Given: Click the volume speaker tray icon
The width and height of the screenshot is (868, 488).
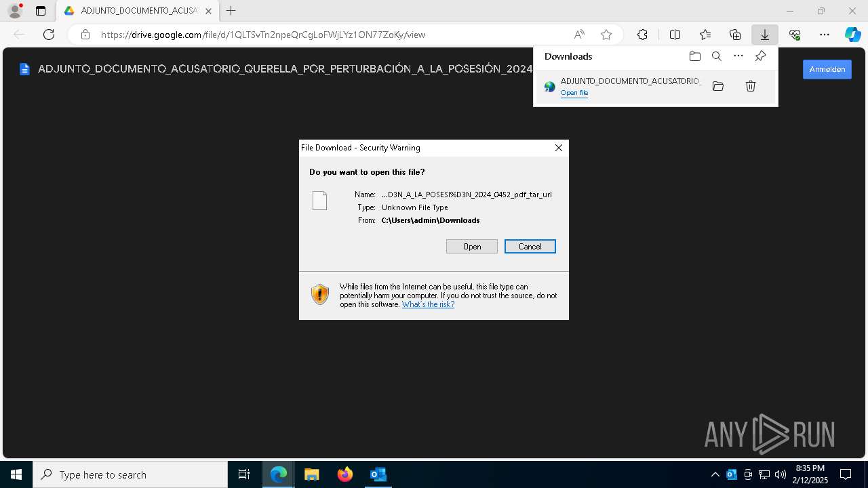Looking at the screenshot, I should (781, 474).
